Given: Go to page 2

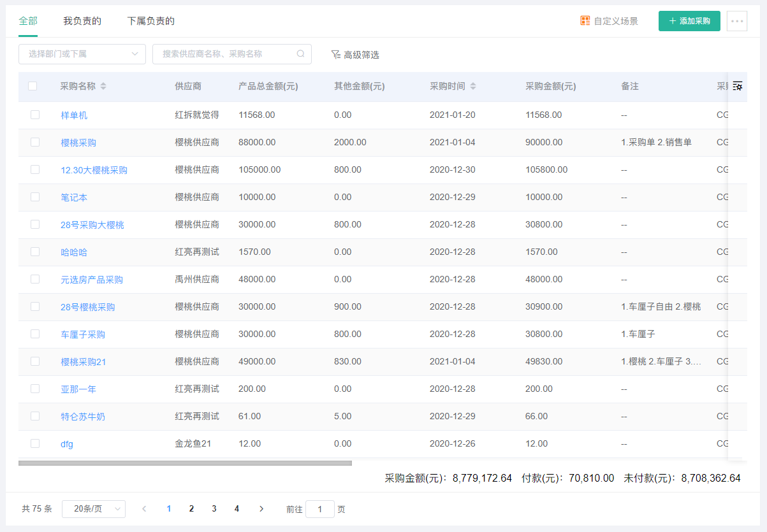Looking at the screenshot, I should tap(191, 508).
